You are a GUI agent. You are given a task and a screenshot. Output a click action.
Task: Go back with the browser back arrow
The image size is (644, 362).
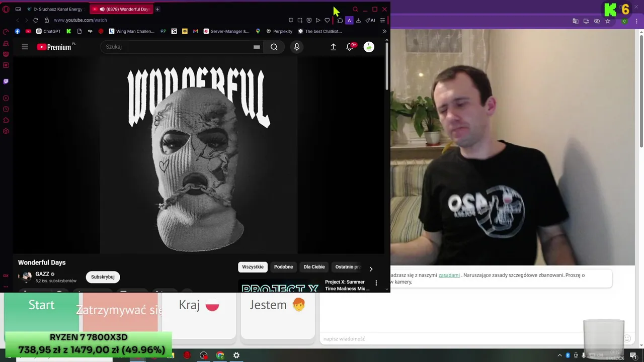(x=18, y=20)
